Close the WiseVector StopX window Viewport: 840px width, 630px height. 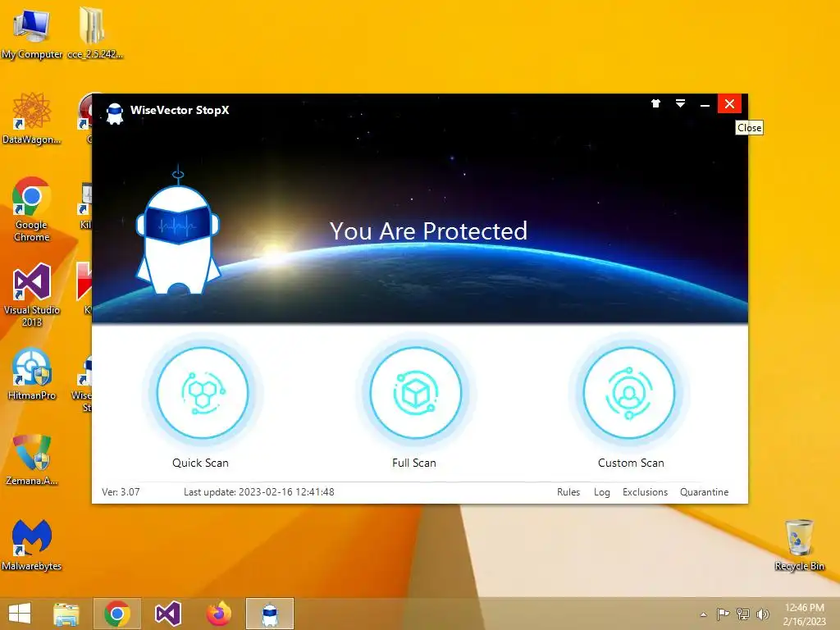coord(729,104)
